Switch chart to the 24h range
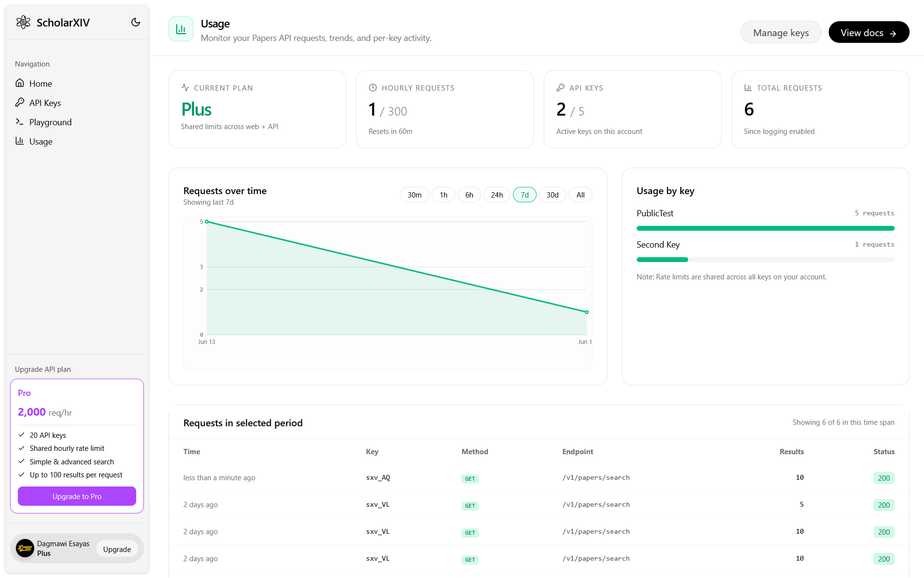This screenshot has width=924, height=578. point(497,195)
